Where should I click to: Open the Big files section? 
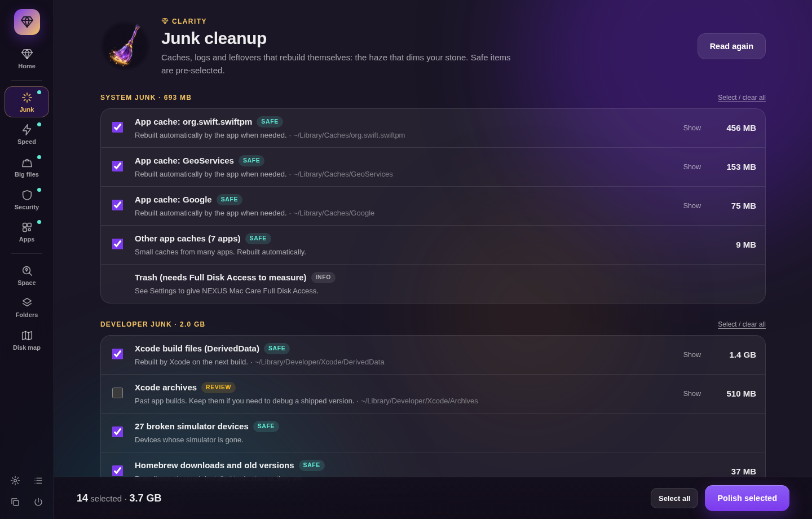pos(27,167)
